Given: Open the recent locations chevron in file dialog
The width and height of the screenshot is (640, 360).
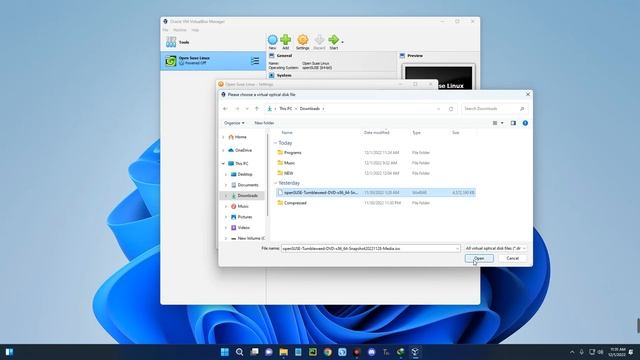Looking at the screenshot, I should (247, 109).
